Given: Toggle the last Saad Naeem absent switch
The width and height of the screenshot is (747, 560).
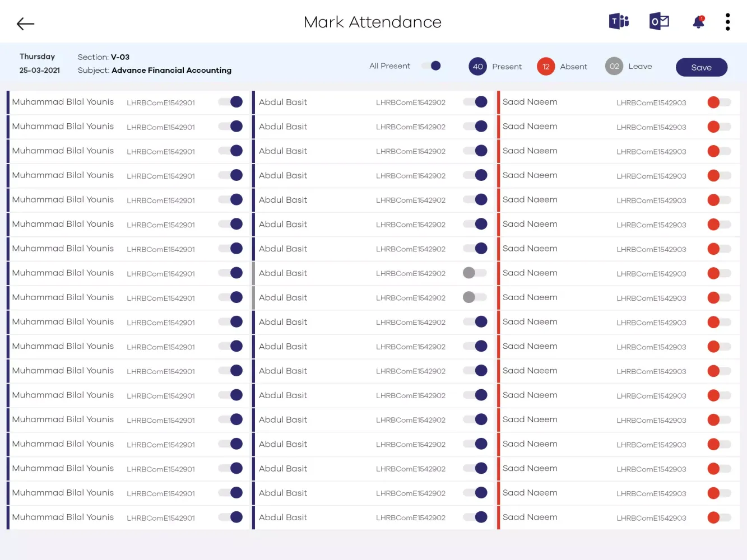Looking at the screenshot, I should point(719,518).
